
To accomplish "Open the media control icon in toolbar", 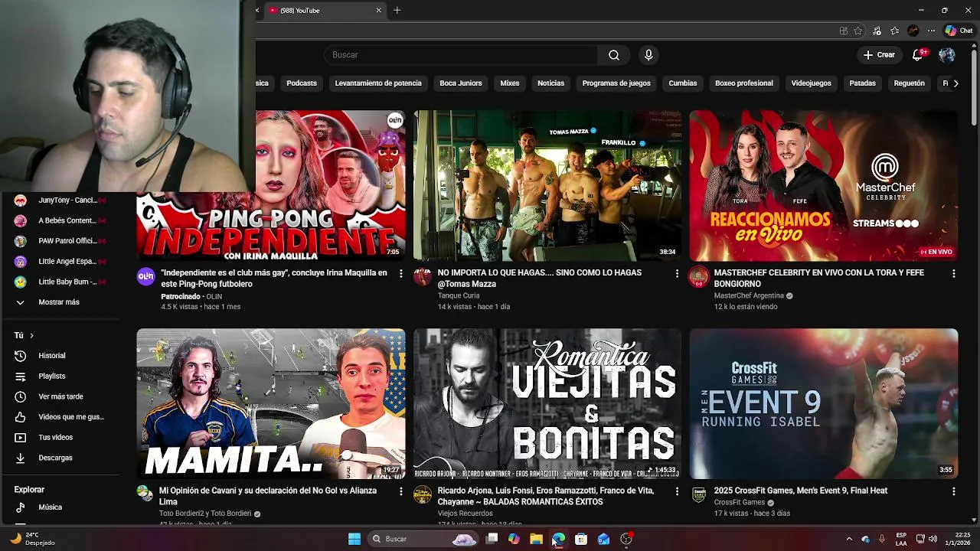I will tap(877, 31).
